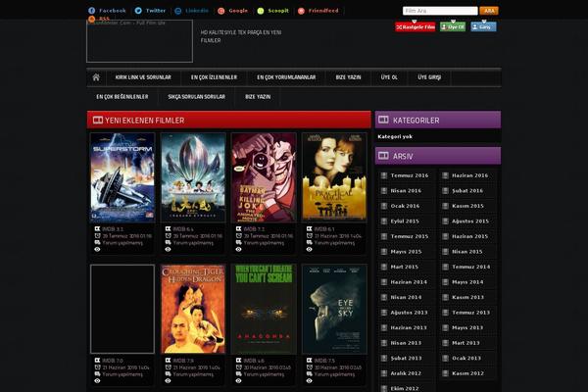Click the IMDB icon under Superstorm poster
The image size is (588, 392).
tap(97, 228)
